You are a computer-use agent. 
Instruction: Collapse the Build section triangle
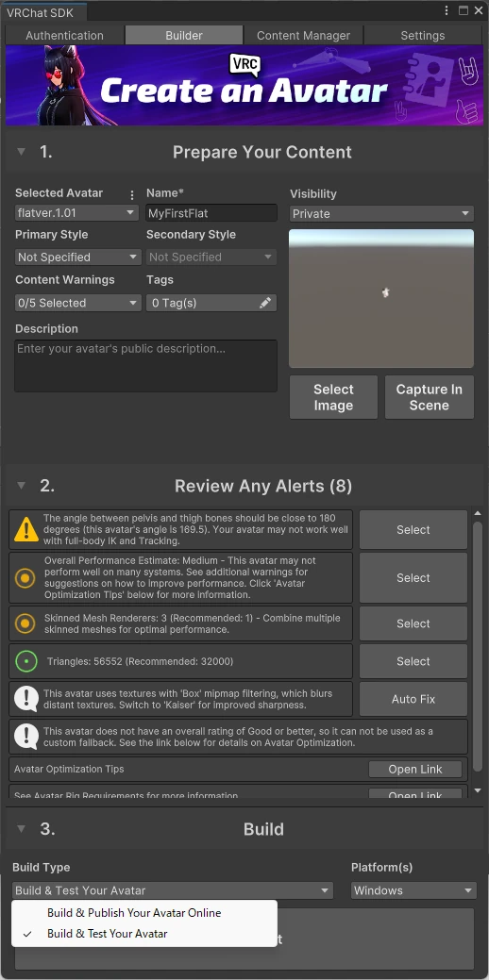point(22,829)
